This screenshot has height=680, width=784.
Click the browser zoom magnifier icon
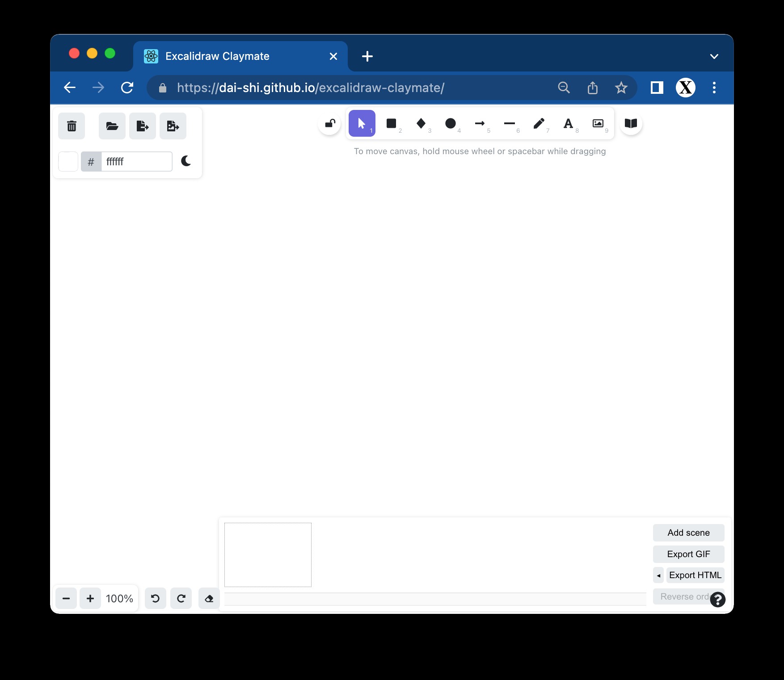point(564,88)
